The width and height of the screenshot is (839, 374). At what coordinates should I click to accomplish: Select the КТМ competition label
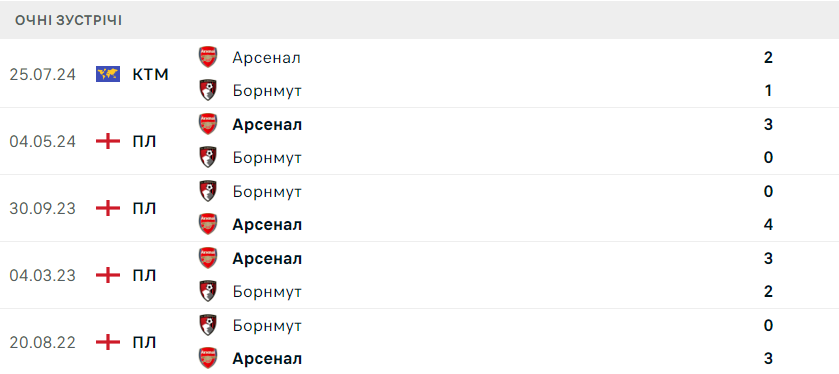(150, 74)
